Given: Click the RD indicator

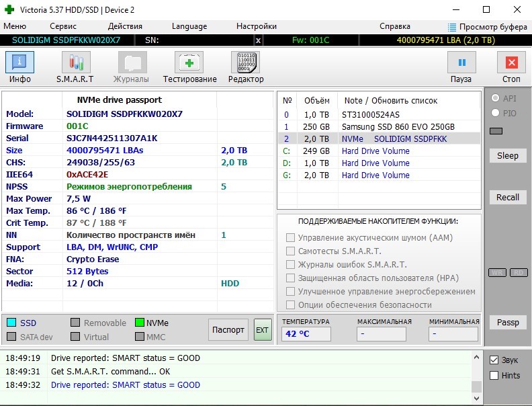Looking at the screenshot, I should click(x=519, y=273).
